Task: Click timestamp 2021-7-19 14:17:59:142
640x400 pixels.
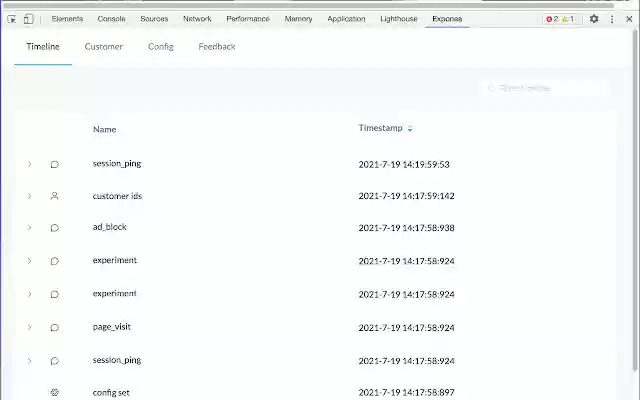Action: [x=407, y=196]
